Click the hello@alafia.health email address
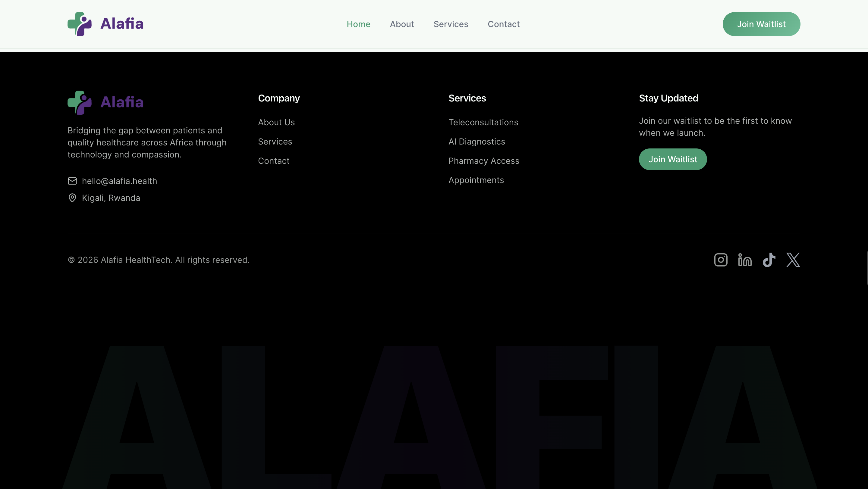This screenshot has height=489, width=868. 119,181
